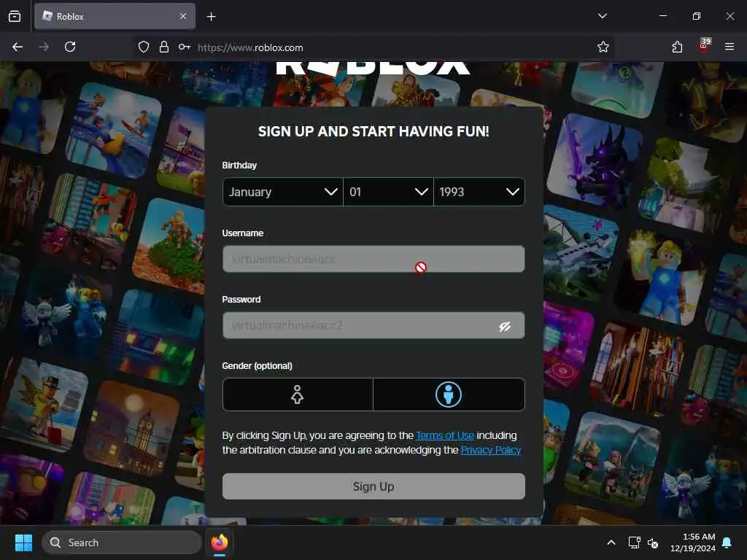Open the birthday month dropdown January
Viewport: 747px width, 560px height.
282,192
